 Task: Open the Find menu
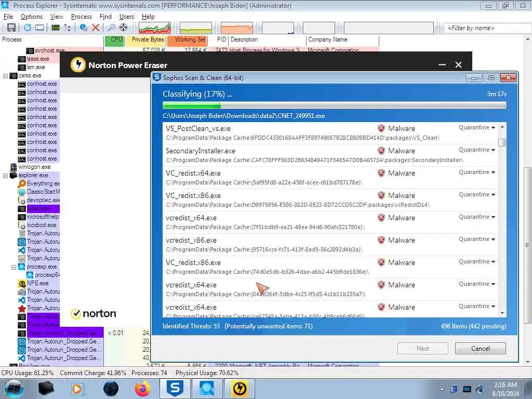(105, 17)
